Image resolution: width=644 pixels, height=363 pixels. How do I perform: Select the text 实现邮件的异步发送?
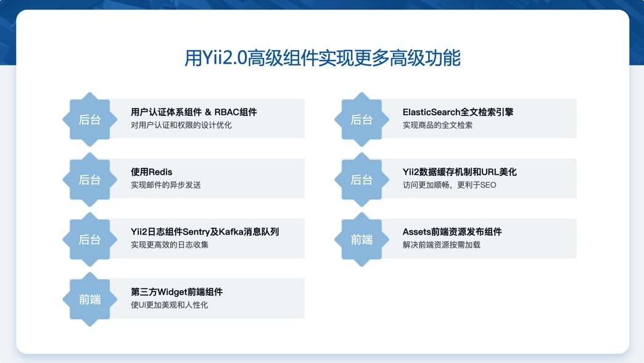pos(166,185)
